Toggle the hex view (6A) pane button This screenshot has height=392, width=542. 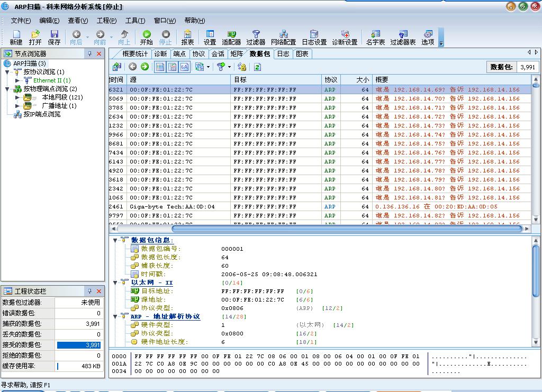pos(184,67)
